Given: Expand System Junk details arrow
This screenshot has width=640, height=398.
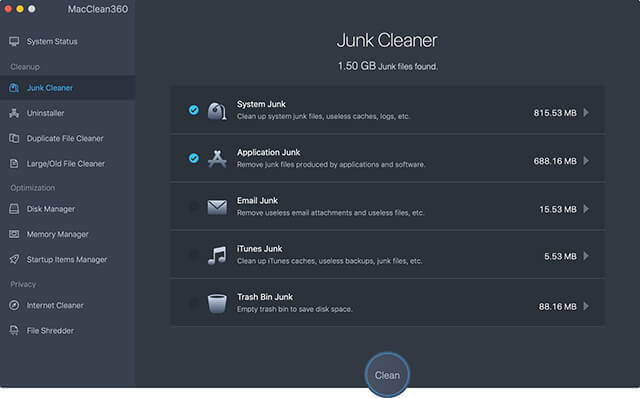Looking at the screenshot, I should (x=586, y=112).
